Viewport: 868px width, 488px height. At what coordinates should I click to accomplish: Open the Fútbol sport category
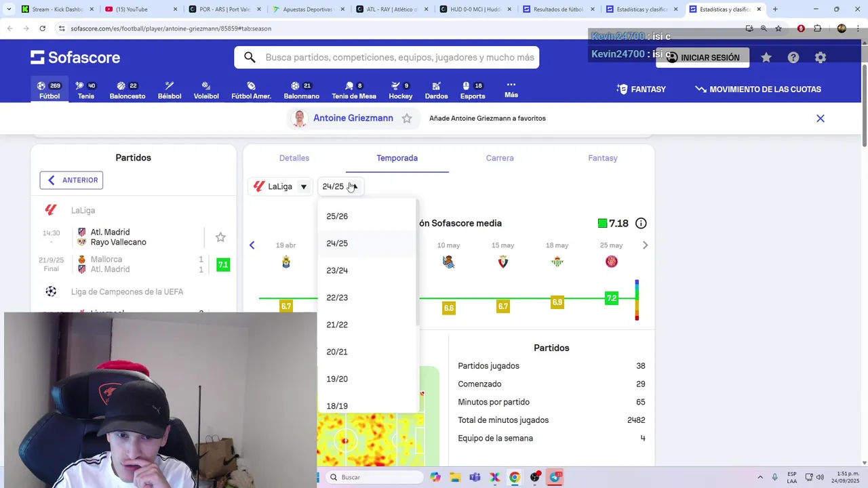pyautogui.click(x=50, y=90)
